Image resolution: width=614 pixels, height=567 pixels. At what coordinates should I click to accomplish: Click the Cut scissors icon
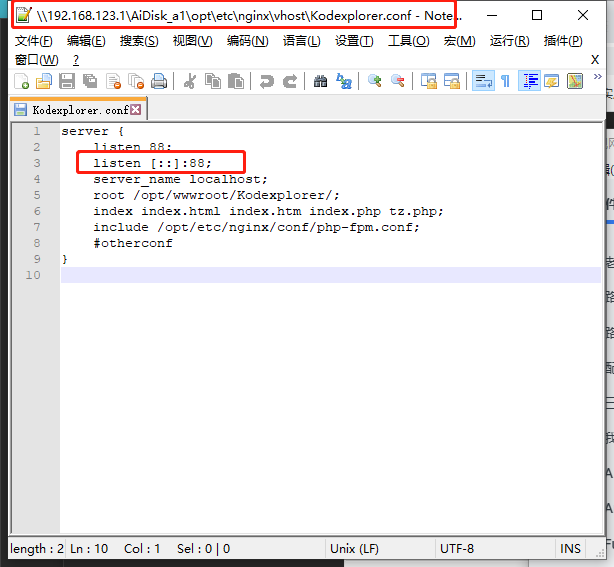click(189, 82)
